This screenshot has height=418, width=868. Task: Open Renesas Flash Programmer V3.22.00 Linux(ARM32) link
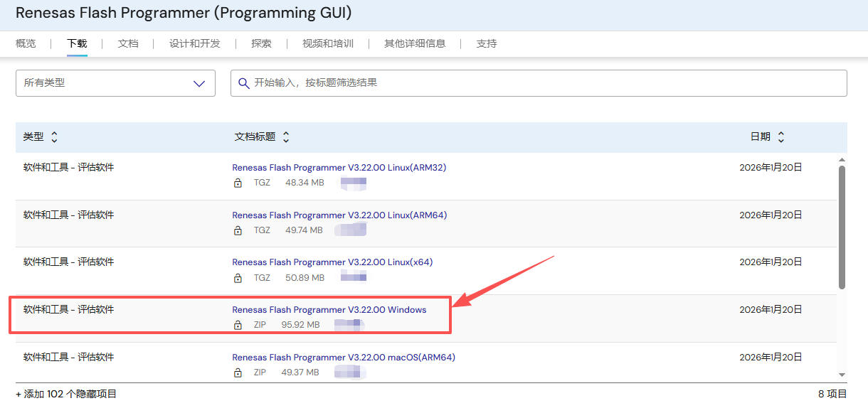click(x=339, y=168)
